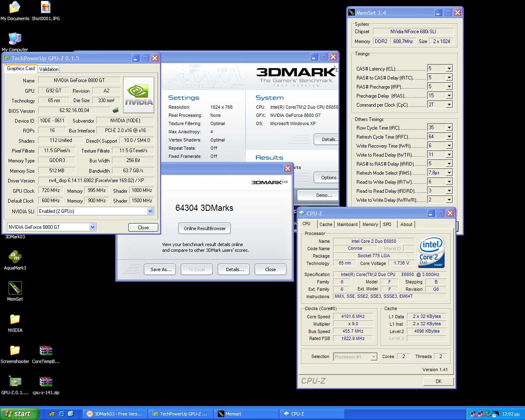The image size is (525, 420).
Task: Switch to the Memory tab in CPU-Z
Action: tap(370, 224)
